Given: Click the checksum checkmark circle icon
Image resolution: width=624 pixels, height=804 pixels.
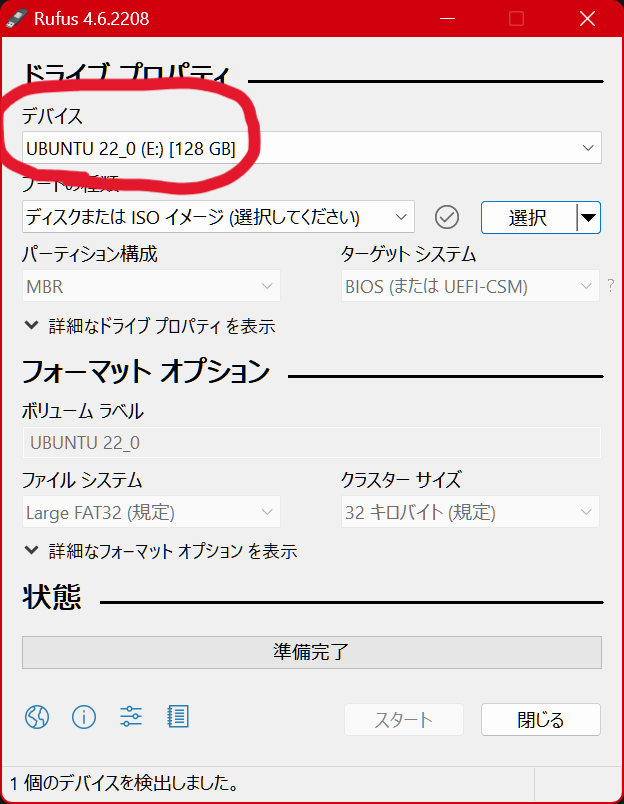Looking at the screenshot, I should [x=447, y=217].
